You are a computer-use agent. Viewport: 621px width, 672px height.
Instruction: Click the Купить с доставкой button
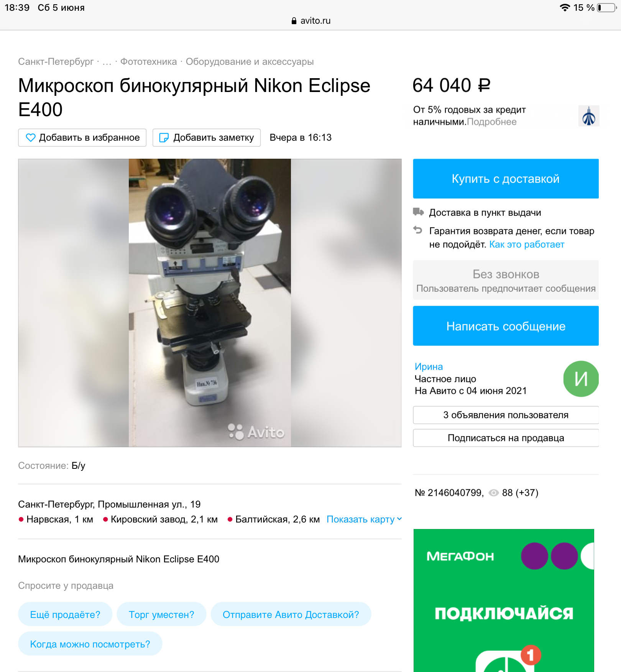[x=506, y=179]
